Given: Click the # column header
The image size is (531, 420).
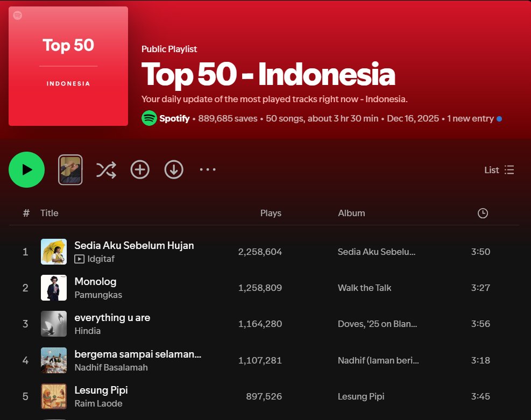Looking at the screenshot, I should click(x=26, y=213).
